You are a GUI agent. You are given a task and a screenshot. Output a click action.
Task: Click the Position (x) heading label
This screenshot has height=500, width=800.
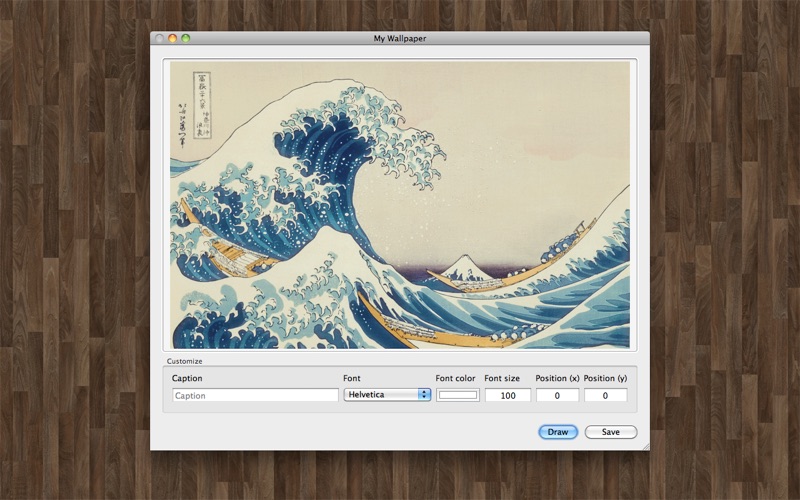coord(557,378)
